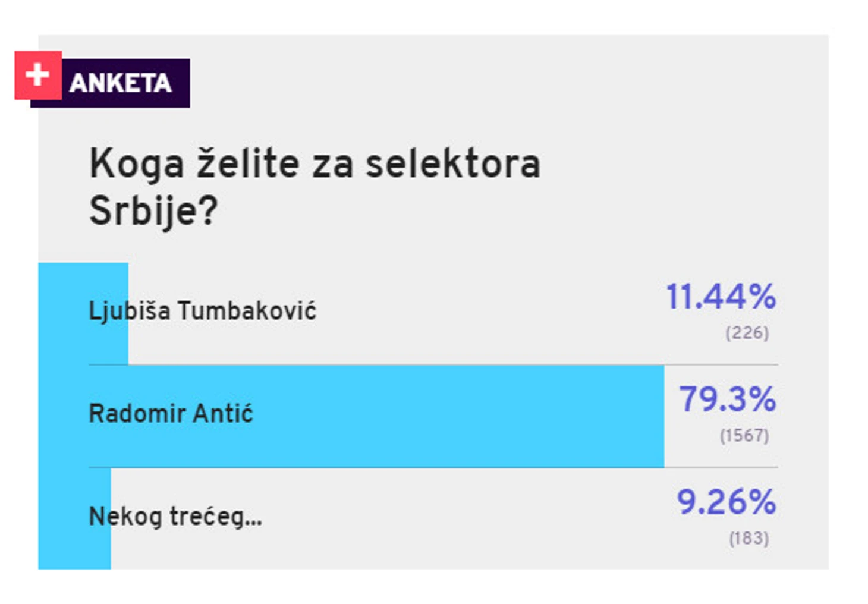The width and height of the screenshot is (868, 604).
Task: Click the ANKETA poll label
Action: (121, 83)
